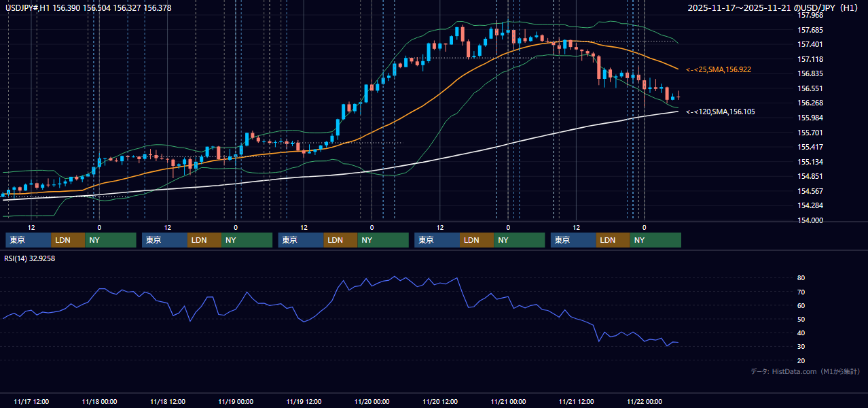Click price axis value 157.685
The width and height of the screenshot is (868, 408).
tap(810, 30)
